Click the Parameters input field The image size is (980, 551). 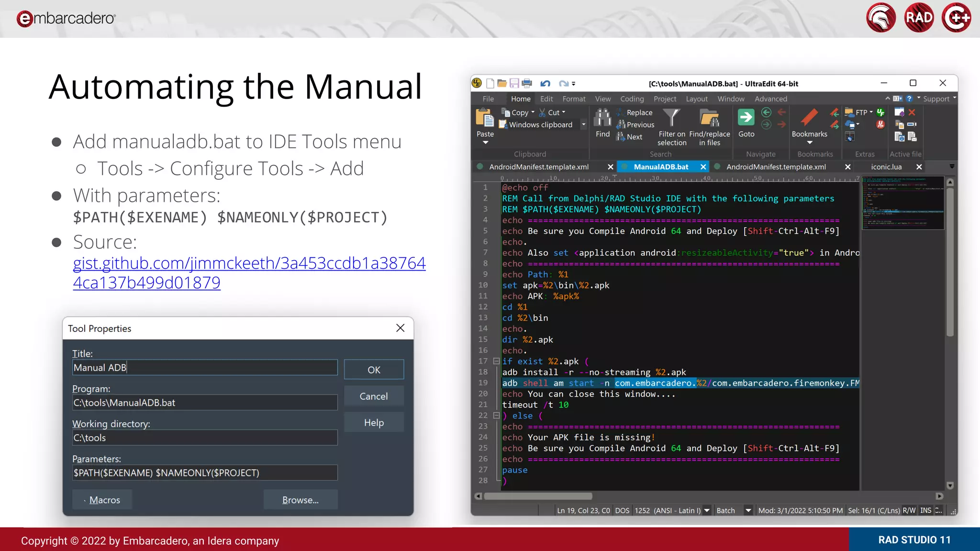pyautogui.click(x=205, y=473)
